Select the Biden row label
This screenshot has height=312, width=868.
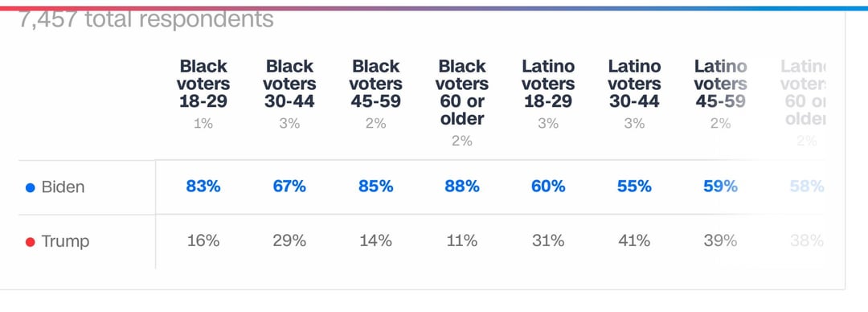tap(63, 187)
